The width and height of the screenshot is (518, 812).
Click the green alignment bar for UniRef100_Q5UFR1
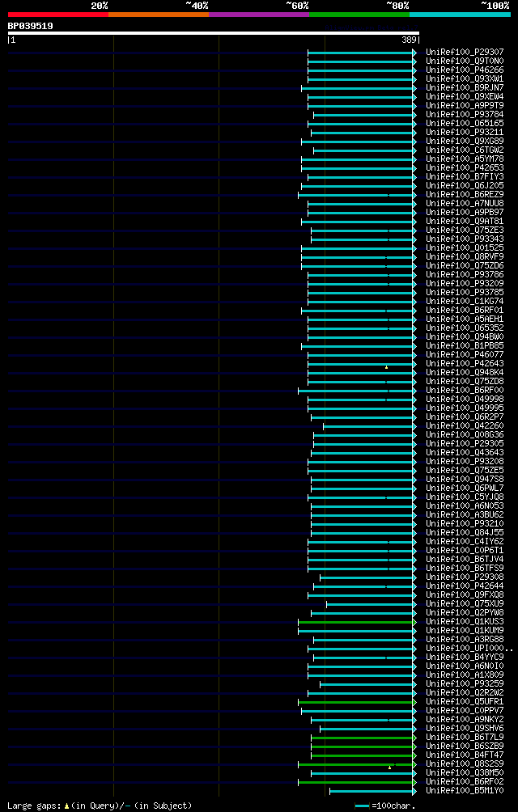pyautogui.click(x=355, y=702)
